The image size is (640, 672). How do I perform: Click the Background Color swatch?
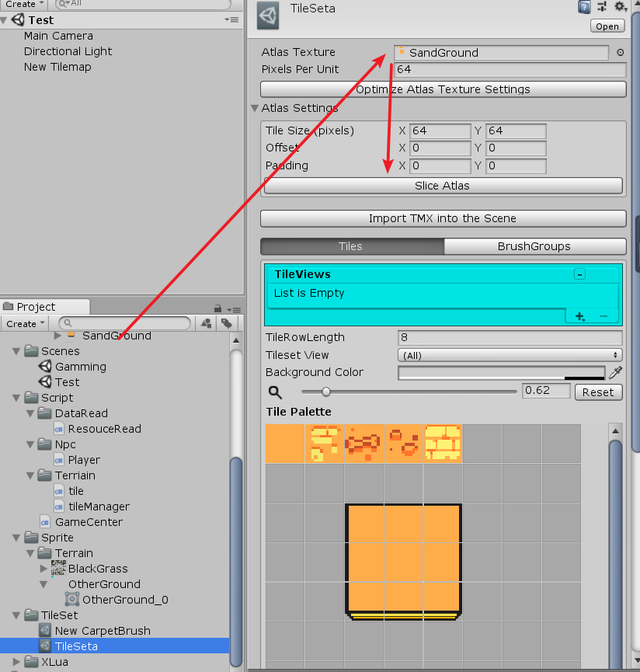click(501, 372)
